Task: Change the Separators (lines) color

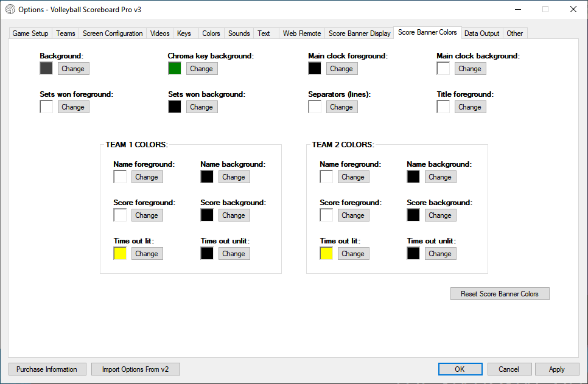Action: pos(341,107)
